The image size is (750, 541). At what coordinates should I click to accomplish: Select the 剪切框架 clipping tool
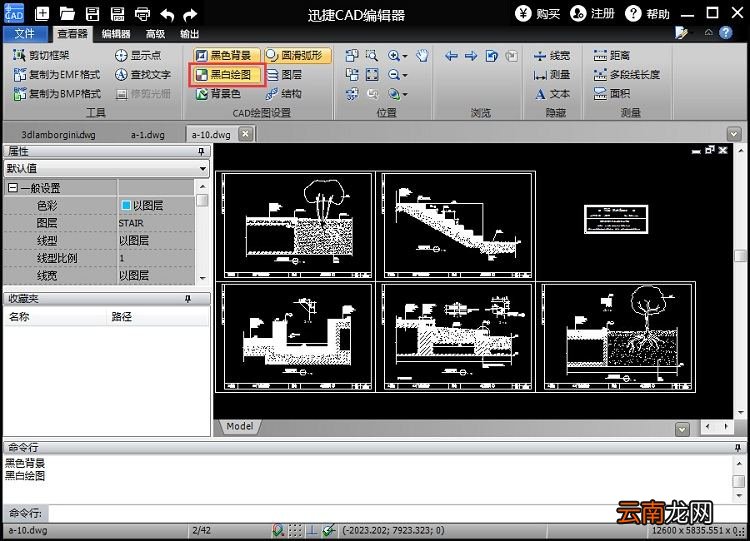click(42, 55)
